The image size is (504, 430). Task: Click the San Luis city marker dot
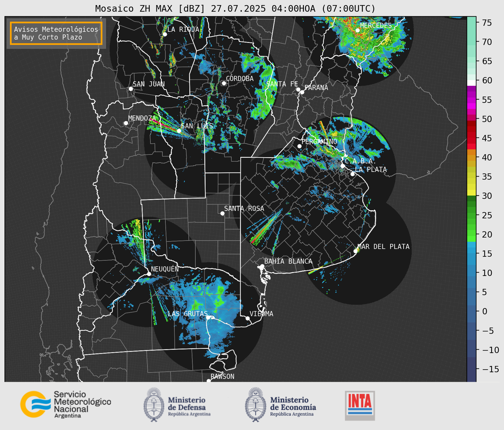179,131
